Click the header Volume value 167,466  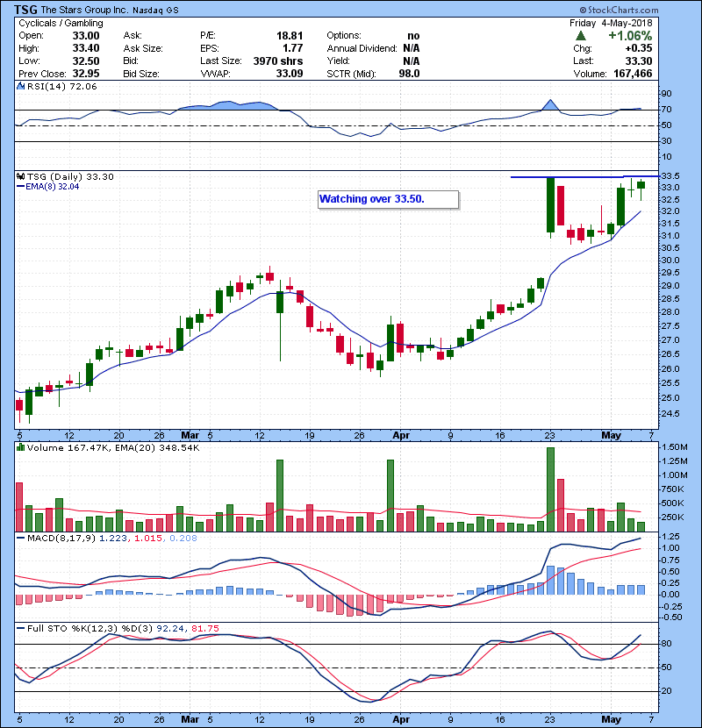tap(633, 74)
